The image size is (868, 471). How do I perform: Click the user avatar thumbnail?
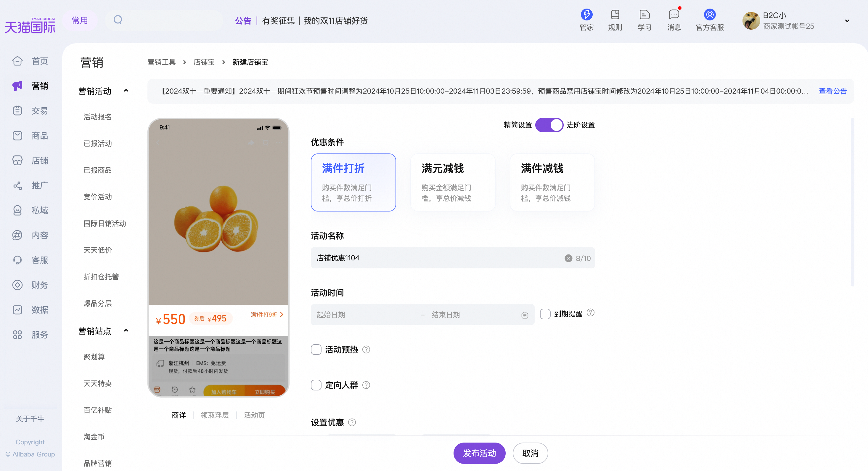(x=751, y=21)
